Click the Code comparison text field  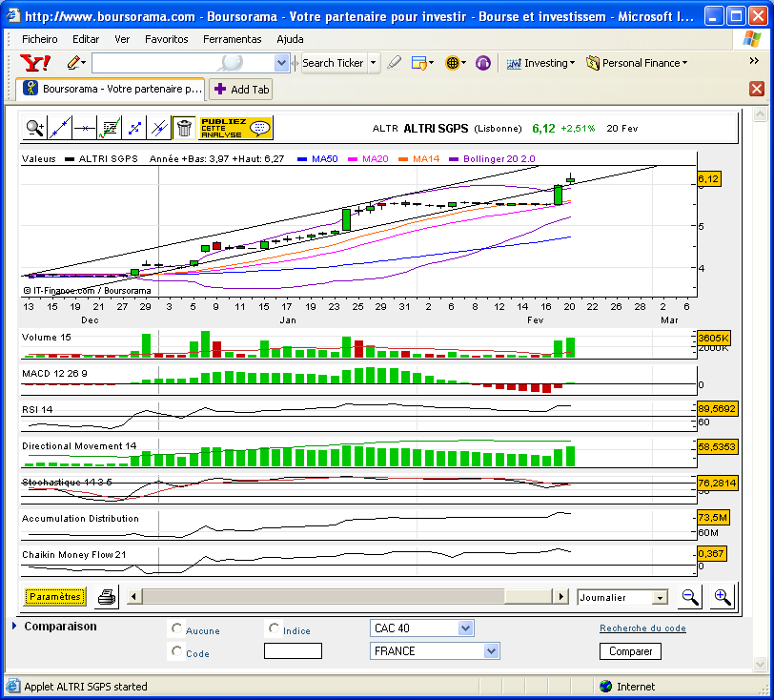(x=293, y=651)
